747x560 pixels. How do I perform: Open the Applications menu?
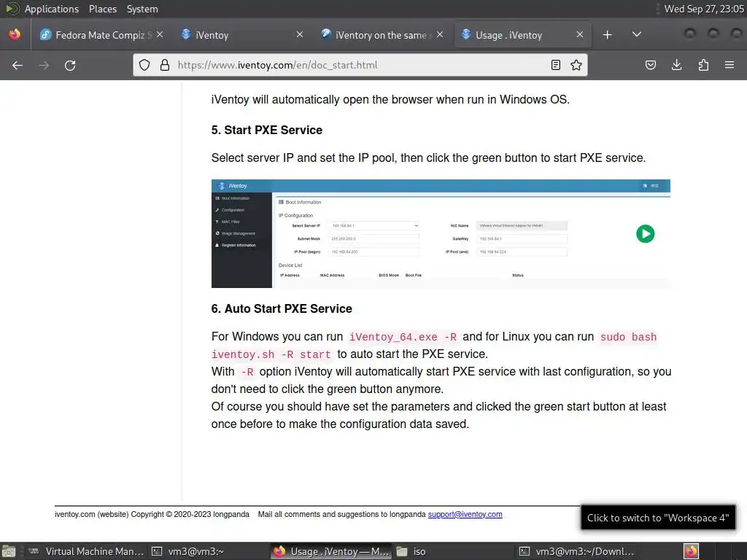(x=52, y=9)
